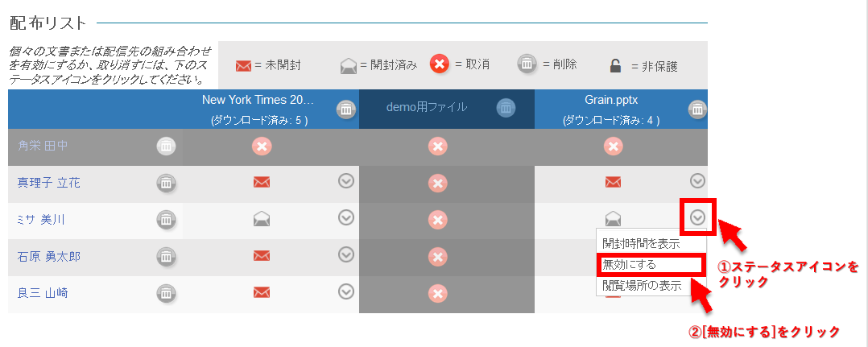Viewport: 868px width, 347px height.
Task: Toggle cancelled status for 真理子 立花 demo用ファイル
Action: pyautogui.click(x=437, y=183)
